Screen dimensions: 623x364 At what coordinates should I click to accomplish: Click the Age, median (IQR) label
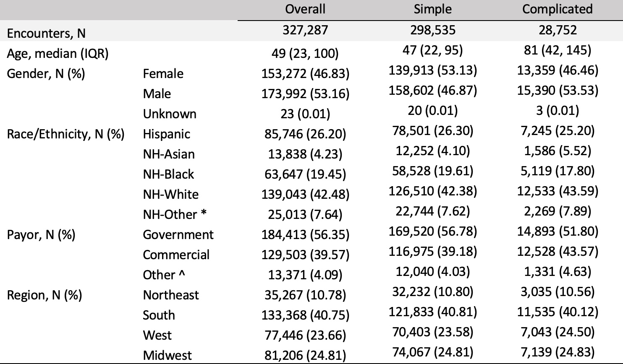pos(58,53)
